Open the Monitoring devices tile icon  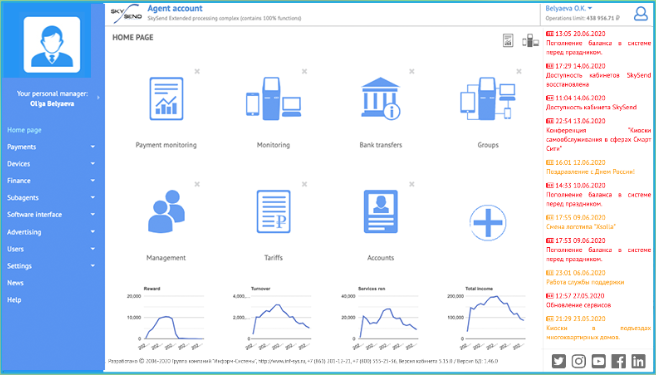273,99
